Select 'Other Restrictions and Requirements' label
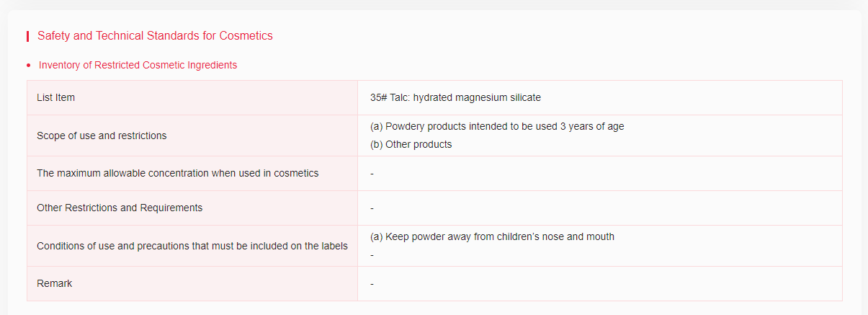This screenshot has width=868, height=315. (x=120, y=208)
